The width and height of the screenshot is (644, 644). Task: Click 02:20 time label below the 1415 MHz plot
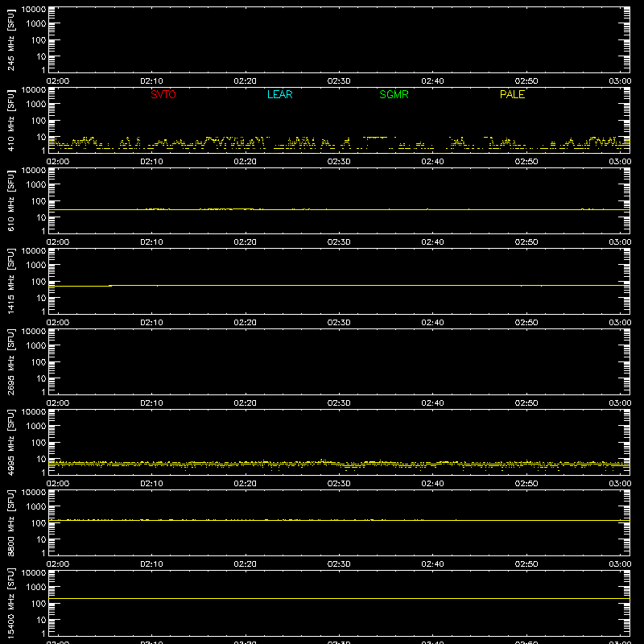coord(246,323)
